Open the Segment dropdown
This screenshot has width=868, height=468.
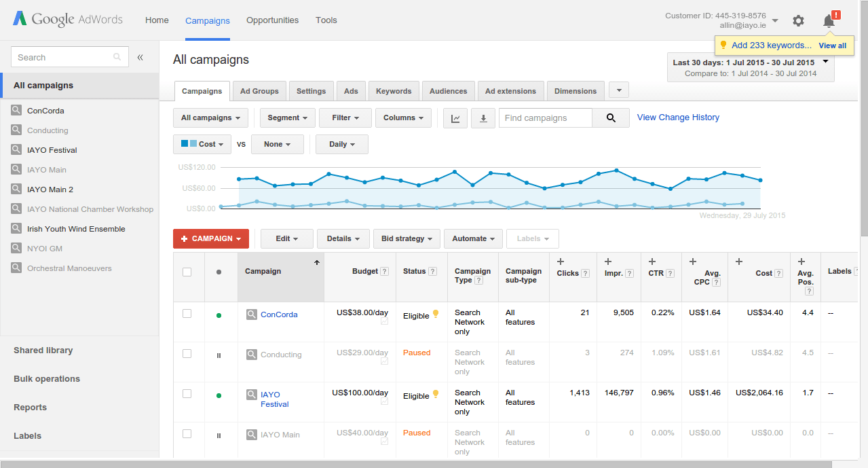pos(288,118)
